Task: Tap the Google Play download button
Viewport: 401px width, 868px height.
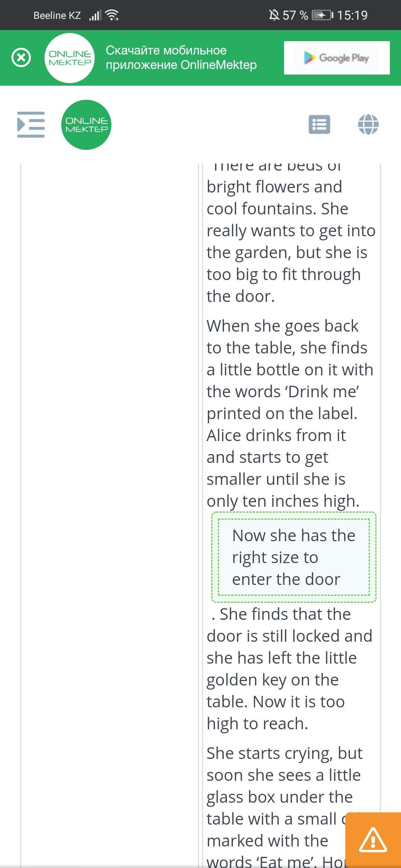Action: coord(336,58)
